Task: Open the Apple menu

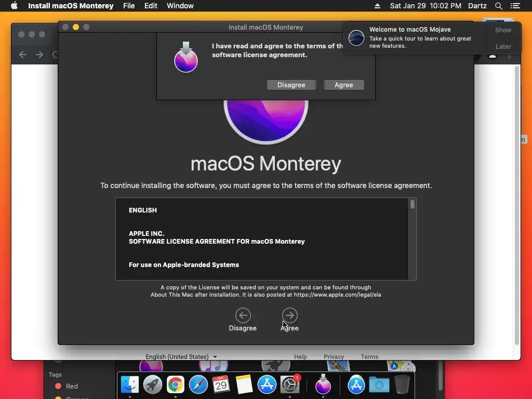Action: click(14, 6)
